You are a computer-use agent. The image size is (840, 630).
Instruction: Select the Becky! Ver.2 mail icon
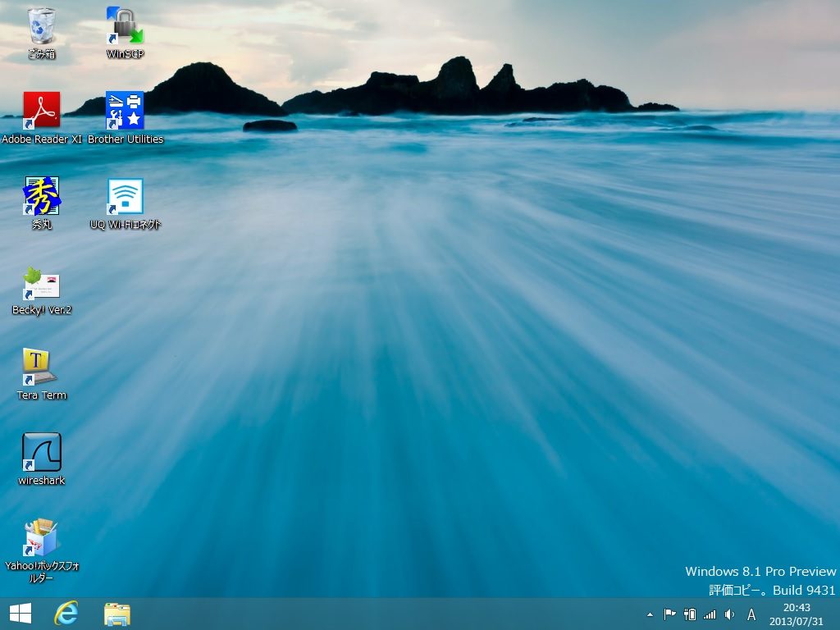click(x=42, y=284)
